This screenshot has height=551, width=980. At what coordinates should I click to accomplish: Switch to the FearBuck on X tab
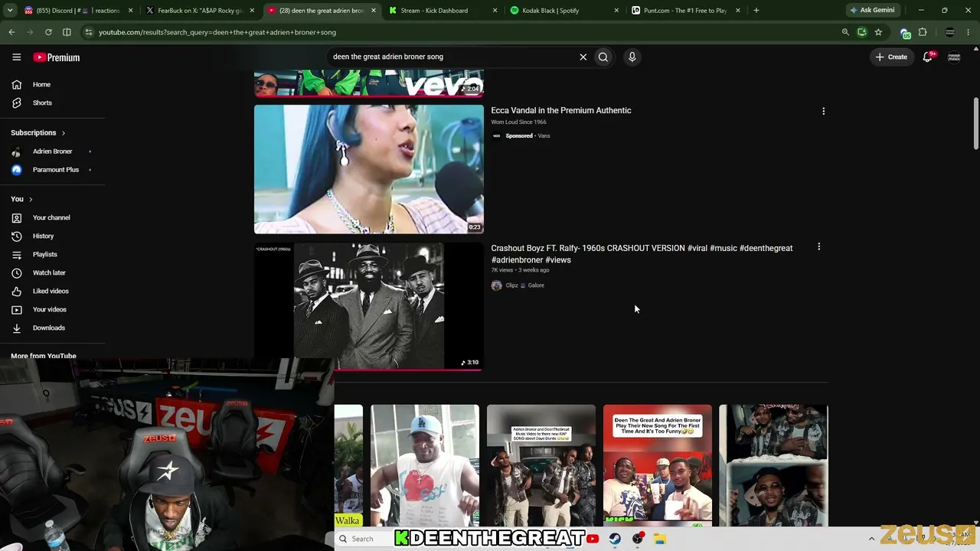click(199, 11)
